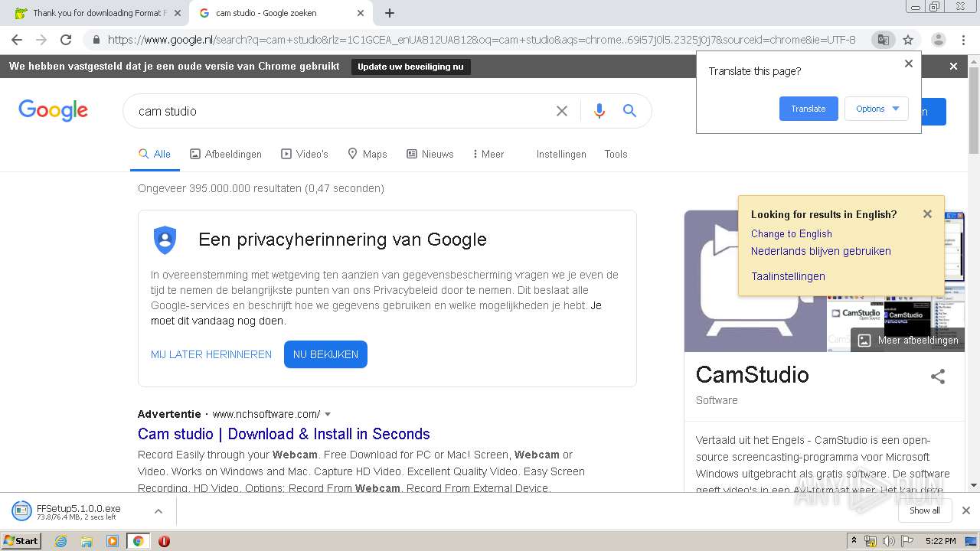Click the page vertical scrollbar thumb
This screenshot has height=551, width=980.
(974, 109)
